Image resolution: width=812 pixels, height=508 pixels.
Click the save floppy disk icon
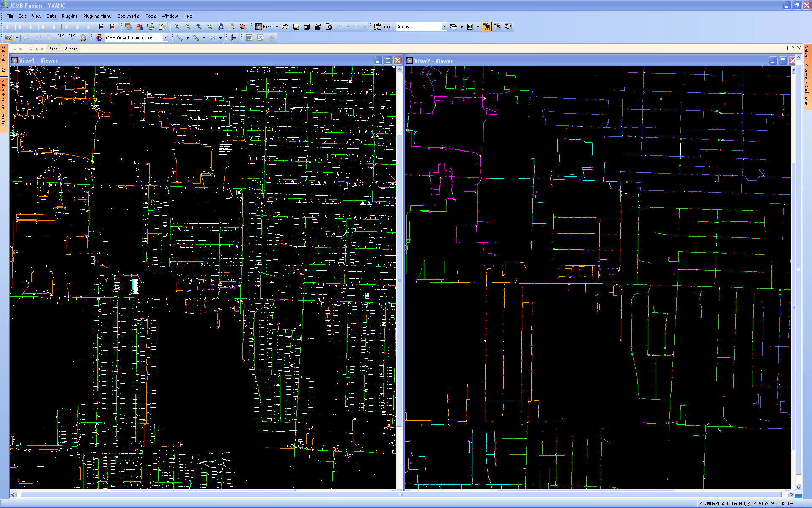coord(296,27)
